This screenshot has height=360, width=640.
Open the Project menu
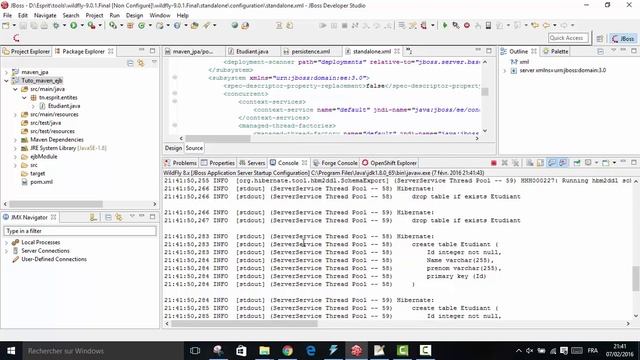tap(94, 15)
